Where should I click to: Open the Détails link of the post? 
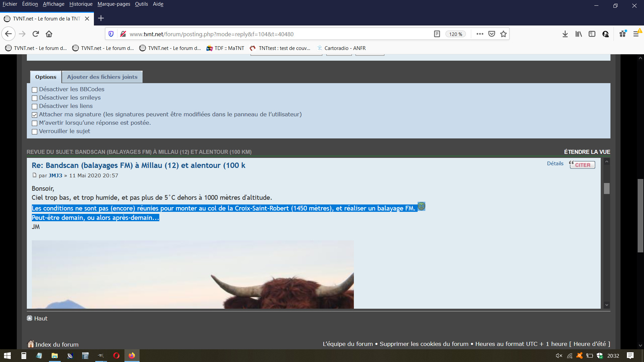[x=555, y=164]
